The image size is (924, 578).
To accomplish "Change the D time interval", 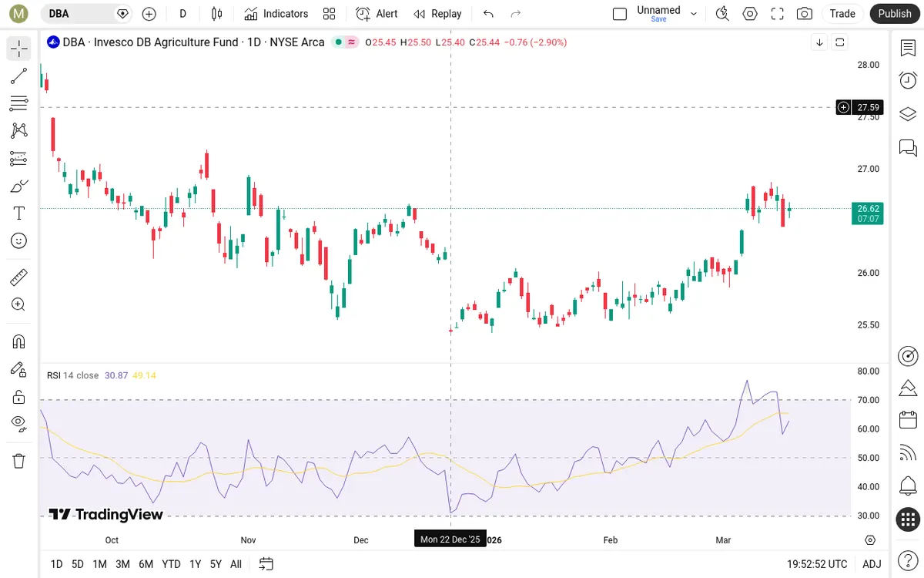I will pos(182,13).
